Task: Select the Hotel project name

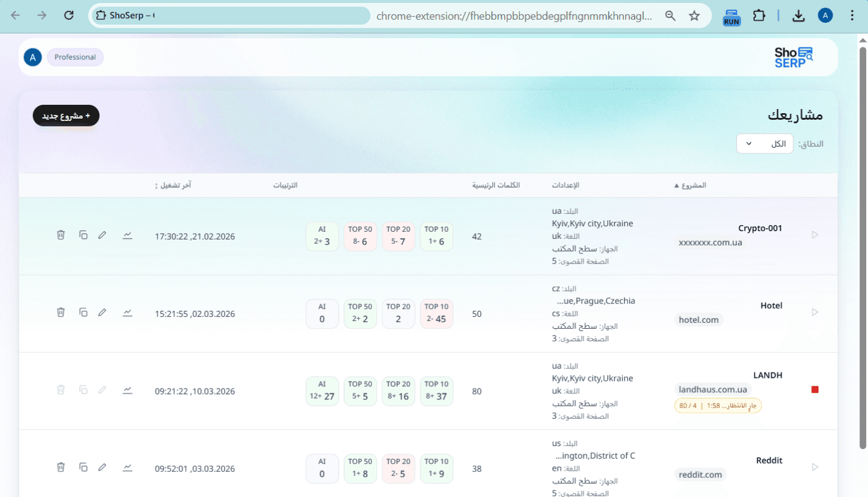Action: 772,305
